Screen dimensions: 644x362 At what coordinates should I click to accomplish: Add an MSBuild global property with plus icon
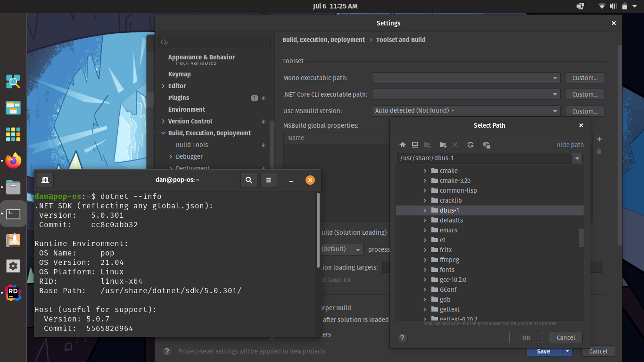pyautogui.click(x=599, y=139)
